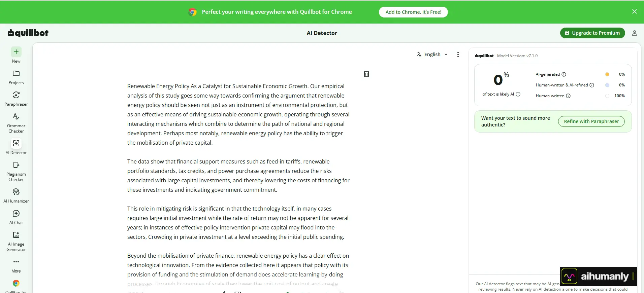The image size is (644, 293).
Task: Open the AI Image Generator
Action: (16, 241)
